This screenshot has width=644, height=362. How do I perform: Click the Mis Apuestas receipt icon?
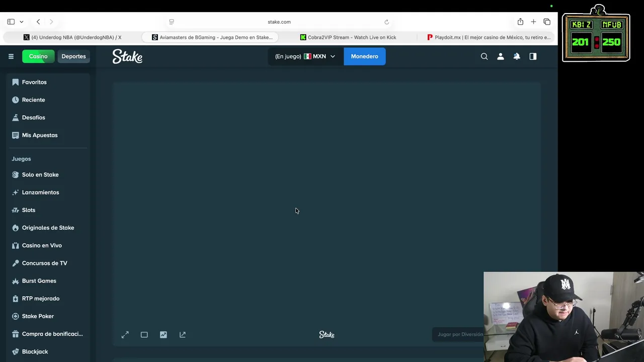[15, 135]
